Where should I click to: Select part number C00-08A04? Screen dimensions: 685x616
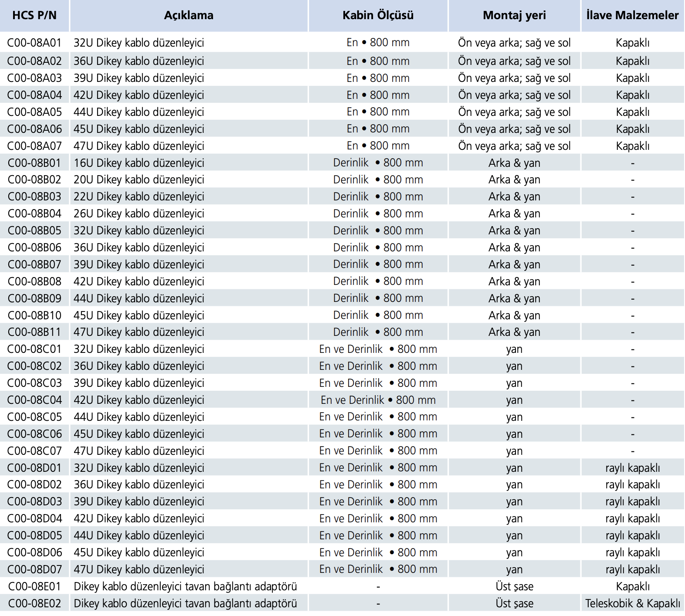coord(34,95)
